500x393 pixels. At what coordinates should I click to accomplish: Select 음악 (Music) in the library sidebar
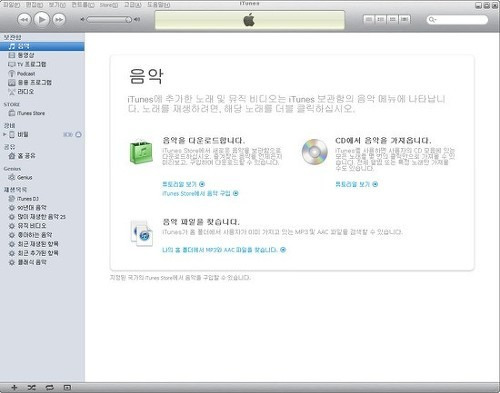[x=42, y=46]
